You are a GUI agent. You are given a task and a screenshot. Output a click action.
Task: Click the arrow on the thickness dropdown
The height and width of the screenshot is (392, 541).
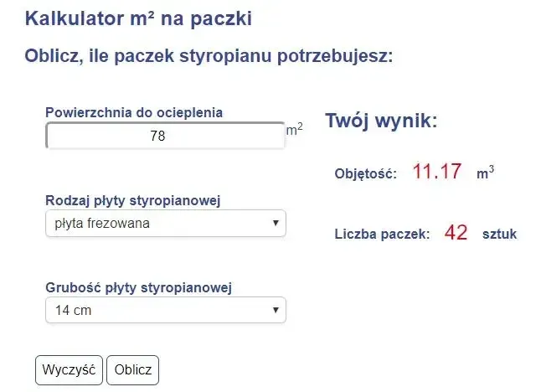[x=275, y=311]
